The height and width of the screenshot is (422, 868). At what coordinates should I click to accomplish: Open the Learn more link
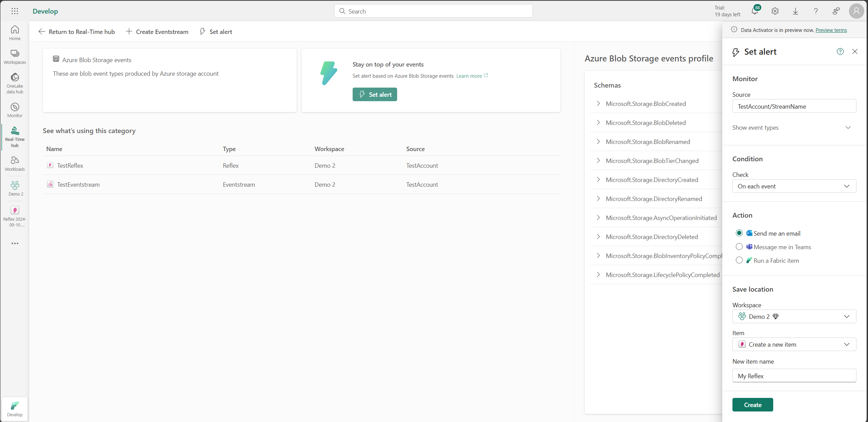[469, 76]
